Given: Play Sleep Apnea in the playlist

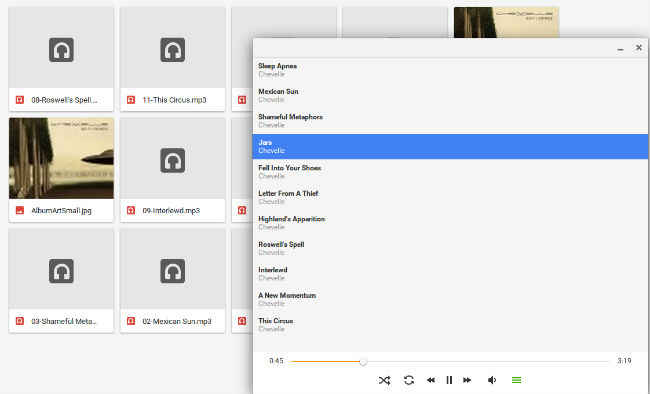Looking at the screenshot, I should (x=450, y=70).
